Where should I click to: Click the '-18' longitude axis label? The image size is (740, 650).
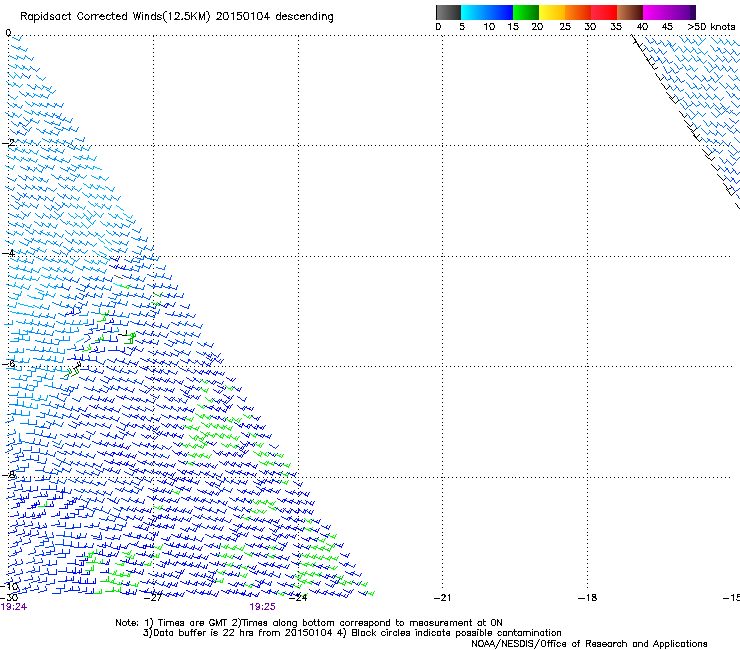(x=587, y=598)
